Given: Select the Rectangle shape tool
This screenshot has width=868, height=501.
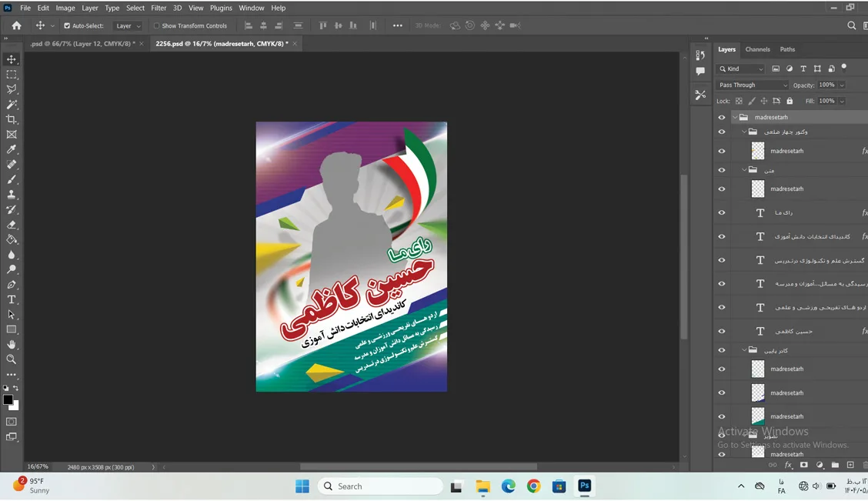Looking at the screenshot, I should click(x=11, y=329).
